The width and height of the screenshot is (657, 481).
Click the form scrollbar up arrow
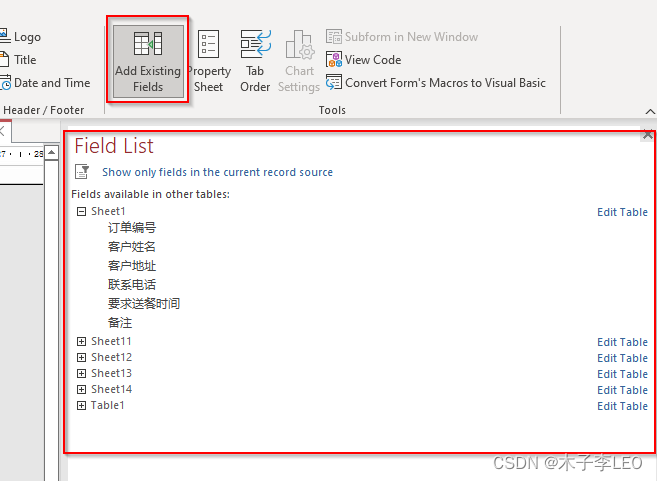(52, 152)
